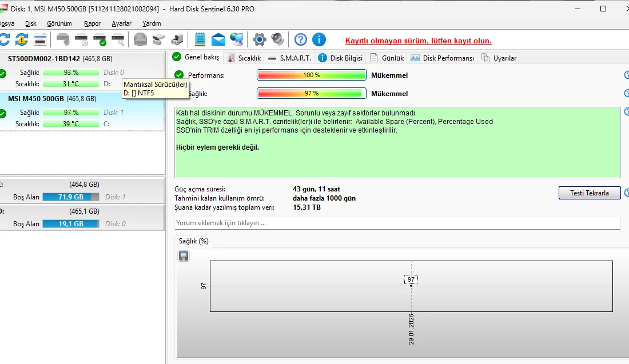Image resolution: width=629 pixels, height=364 pixels.
Task: Click the disk with green checkmark toolbar icon
Action: [x=99, y=39]
